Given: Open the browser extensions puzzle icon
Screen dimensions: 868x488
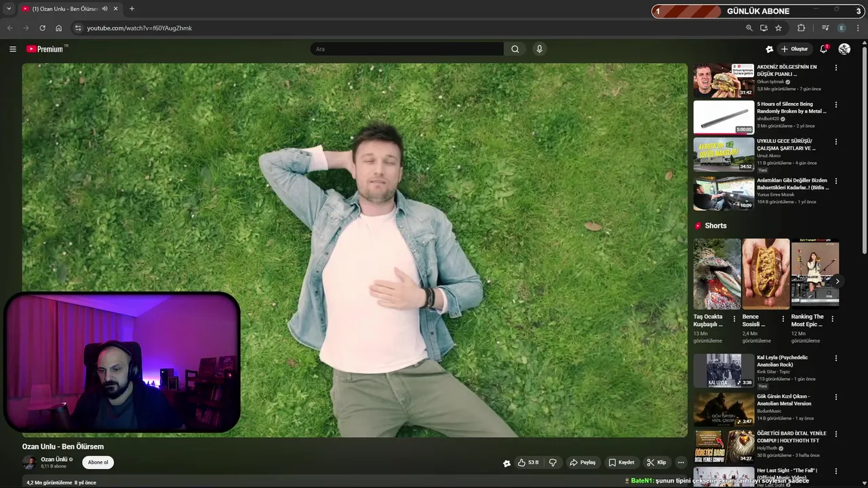Looking at the screenshot, I should (x=801, y=28).
